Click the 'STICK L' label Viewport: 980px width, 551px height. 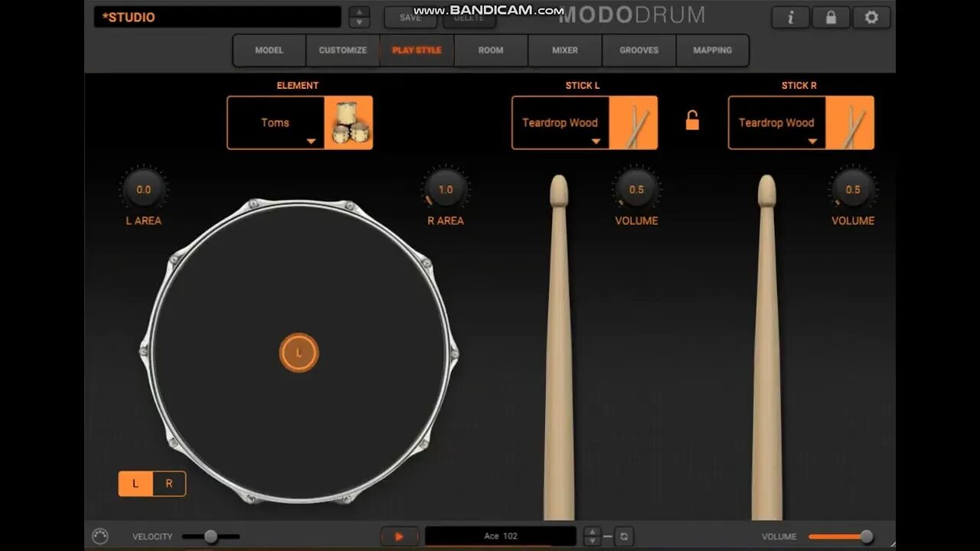[x=583, y=86]
